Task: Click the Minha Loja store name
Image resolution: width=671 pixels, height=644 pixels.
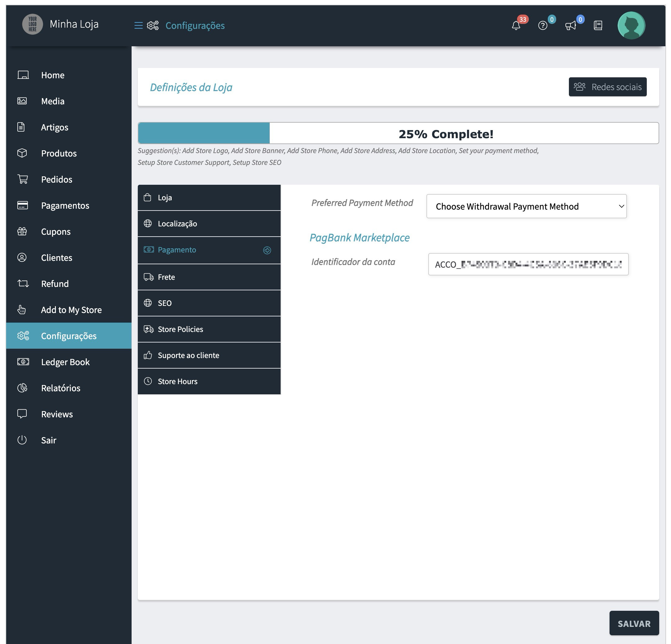Action: coord(74,24)
